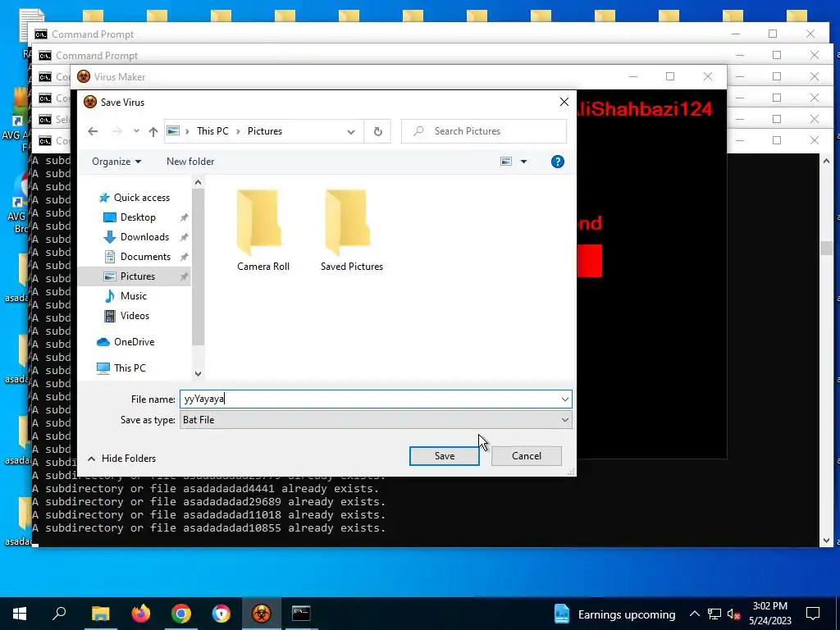Image resolution: width=840 pixels, height=630 pixels.
Task: Open File Explorer from the taskbar
Action: (x=100, y=614)
